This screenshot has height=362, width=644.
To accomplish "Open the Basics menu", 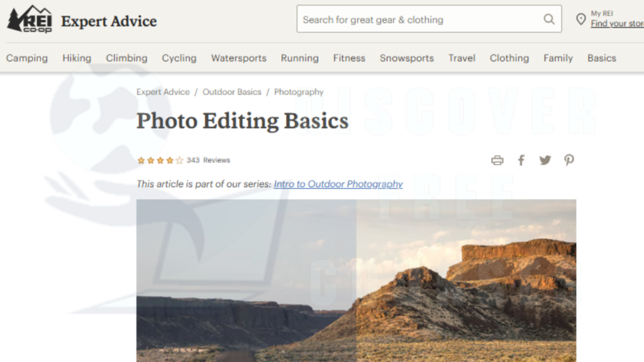I will pos(602,58).
